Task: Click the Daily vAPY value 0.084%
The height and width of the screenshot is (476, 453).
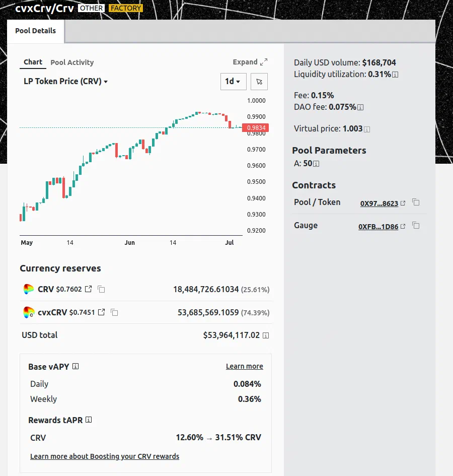Action: 247,384
